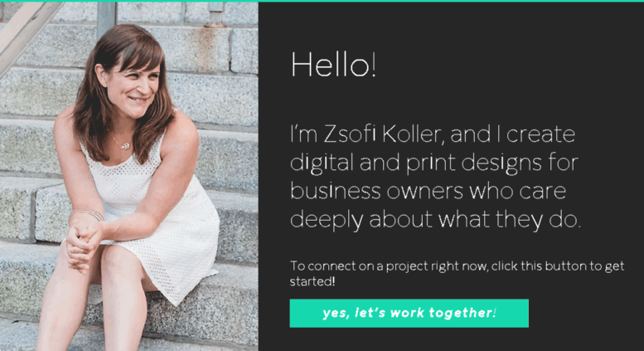The width and height of the screenshot is (644, 351).
Task: Click the "deeply about what they do." line
Action: 435,220
